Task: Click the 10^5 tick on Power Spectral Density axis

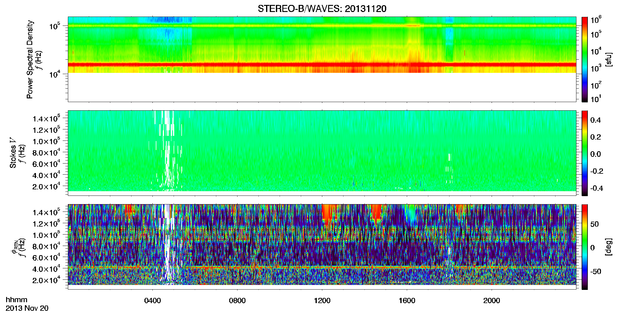Action: tap(54, 26)
